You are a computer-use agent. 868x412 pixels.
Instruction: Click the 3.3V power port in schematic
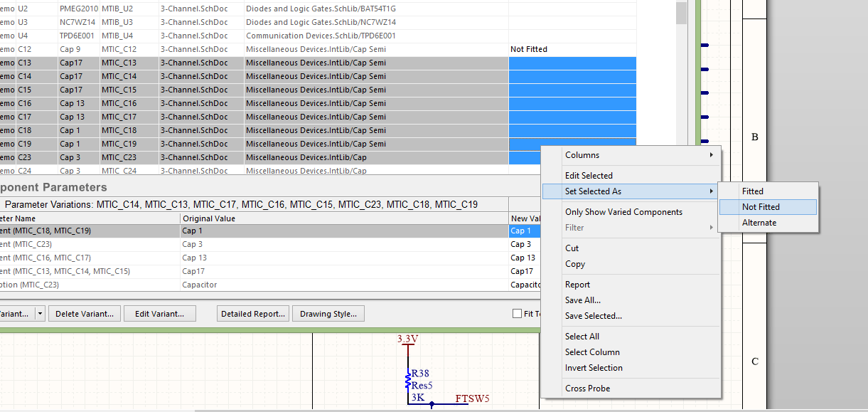tap(407, 339)
